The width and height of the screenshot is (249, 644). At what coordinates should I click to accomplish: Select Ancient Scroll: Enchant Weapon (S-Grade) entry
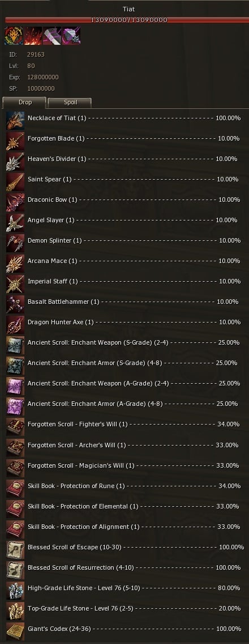pyautogui.click(x=124, y=342)
